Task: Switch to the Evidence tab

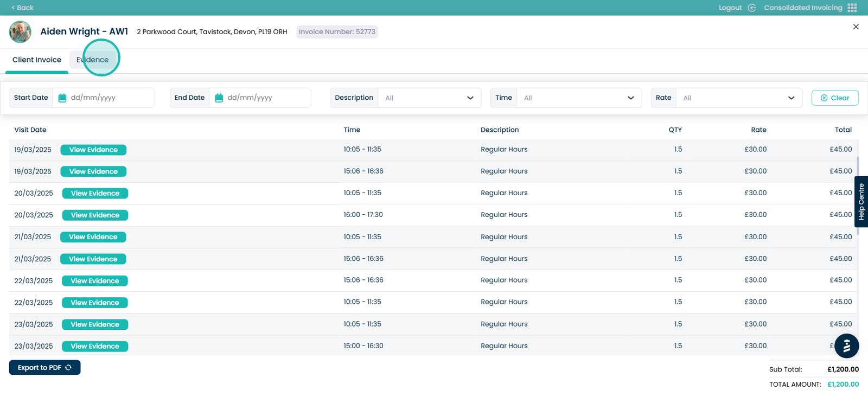Action: click(93, 60)
